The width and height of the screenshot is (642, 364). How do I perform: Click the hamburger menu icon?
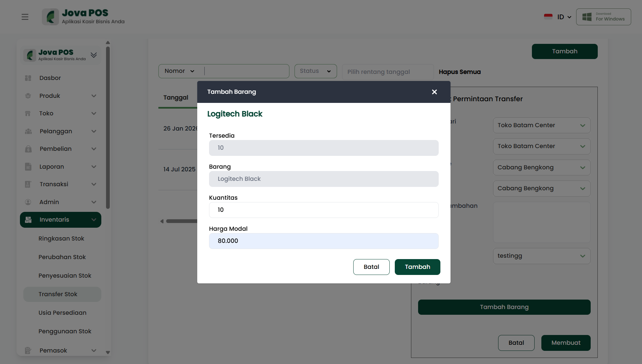(25, 17)
